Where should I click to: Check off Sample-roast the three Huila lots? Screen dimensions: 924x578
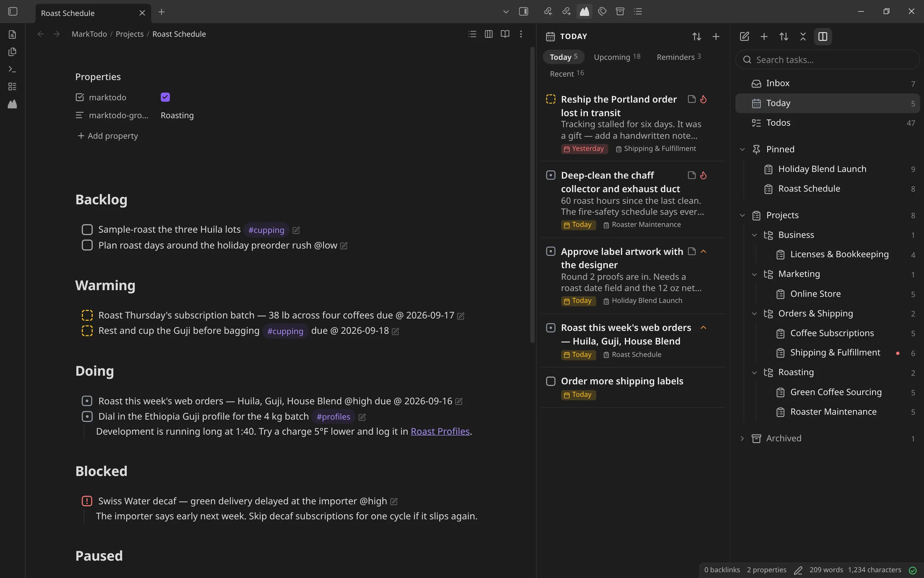(x=87, y=230)
